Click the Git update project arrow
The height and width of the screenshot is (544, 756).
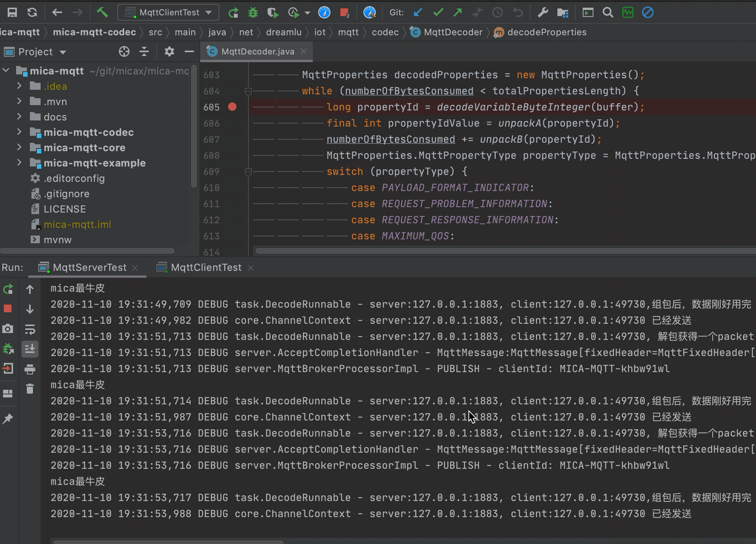coord(418,13)
